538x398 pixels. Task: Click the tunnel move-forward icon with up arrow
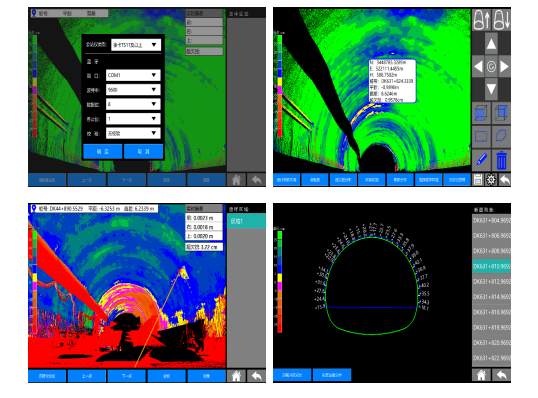coord(481,20)
